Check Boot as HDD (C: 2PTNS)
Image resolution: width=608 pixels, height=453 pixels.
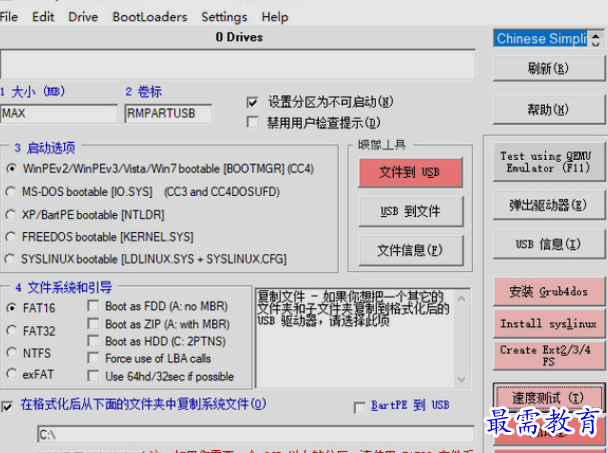[93, 341]
